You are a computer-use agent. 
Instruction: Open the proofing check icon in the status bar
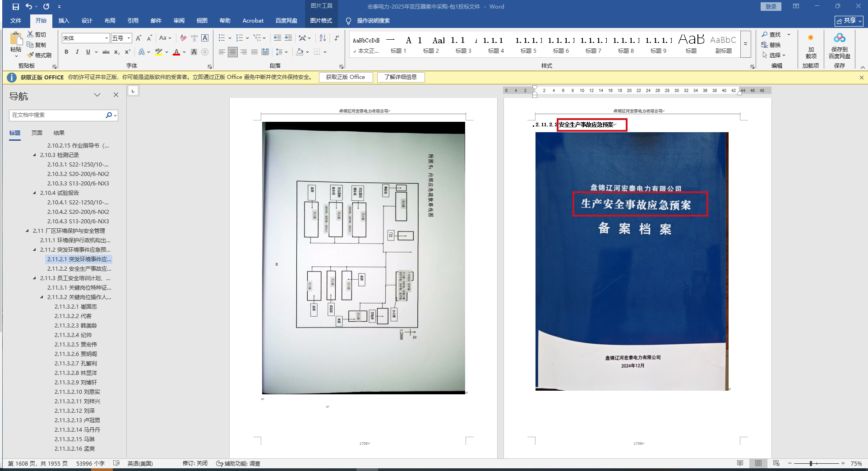(x=116, y=463)
